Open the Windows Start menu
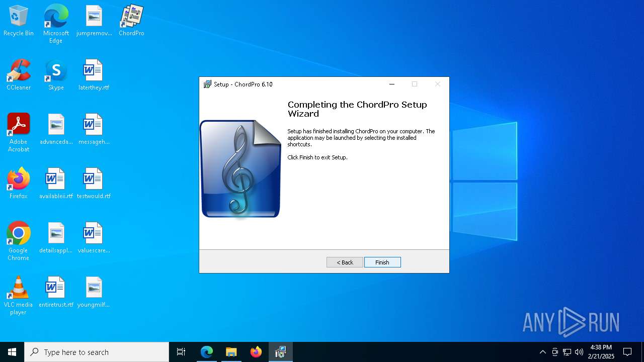644x362 pixels. pos(12,352)
